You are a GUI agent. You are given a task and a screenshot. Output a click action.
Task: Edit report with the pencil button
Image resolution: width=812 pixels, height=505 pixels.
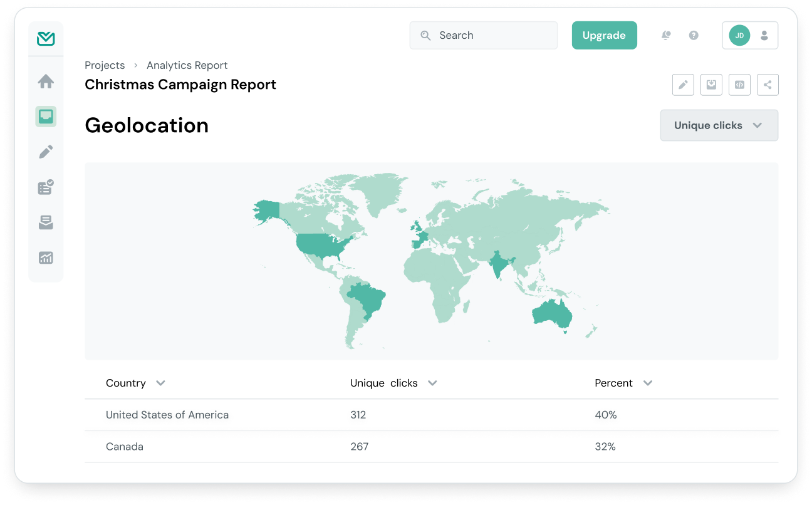click(683, 85)
